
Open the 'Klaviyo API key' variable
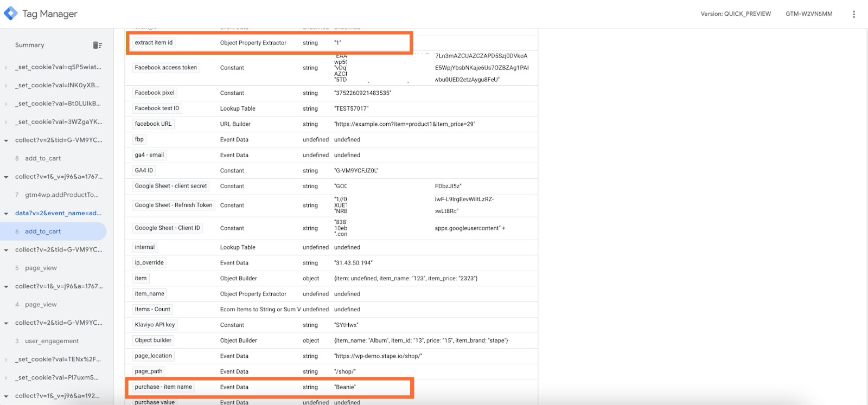(155, 325)
